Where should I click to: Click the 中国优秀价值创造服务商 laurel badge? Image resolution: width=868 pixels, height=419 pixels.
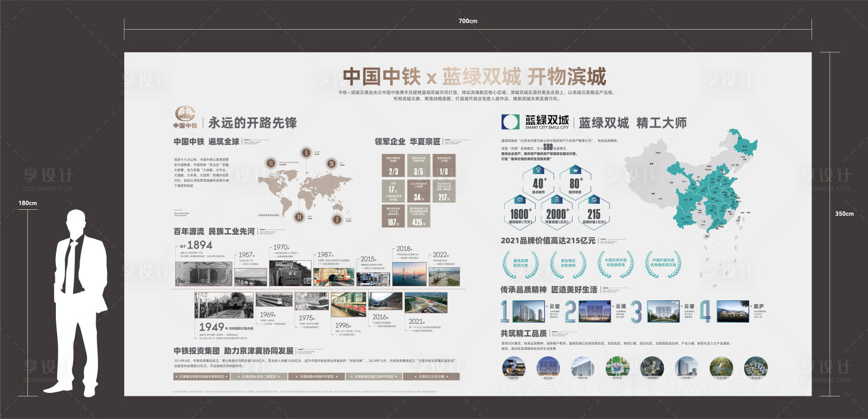615,263
